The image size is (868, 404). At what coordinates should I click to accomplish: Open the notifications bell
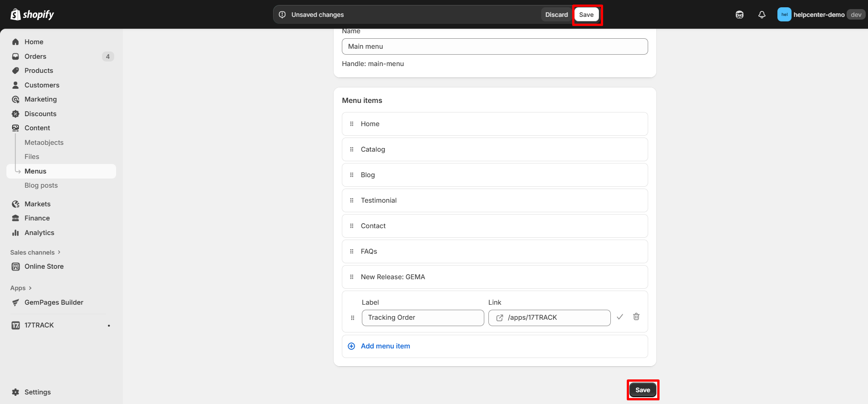pyautogui.click(x=761, y=15)
